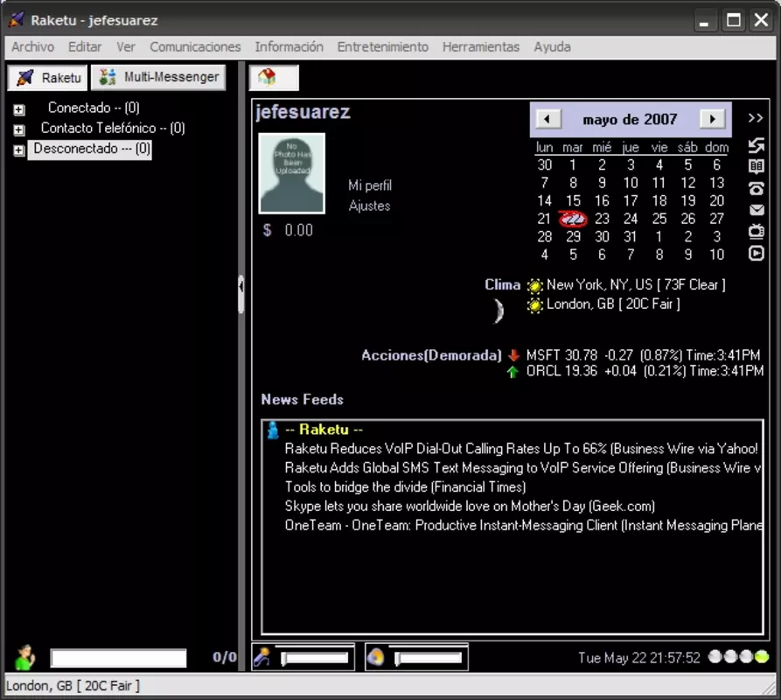Expand the Desconectado contact group
The width and height of the screenshot is (781, 700).
click(x=19, y=150)
